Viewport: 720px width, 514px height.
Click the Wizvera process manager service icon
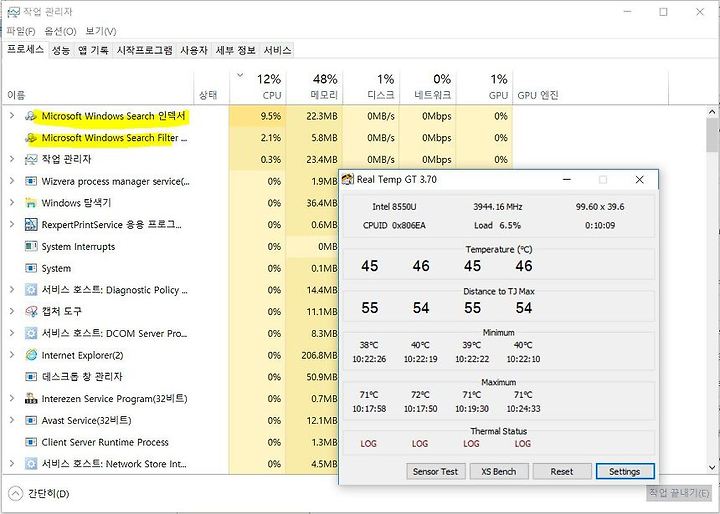(x=31, y=181)
